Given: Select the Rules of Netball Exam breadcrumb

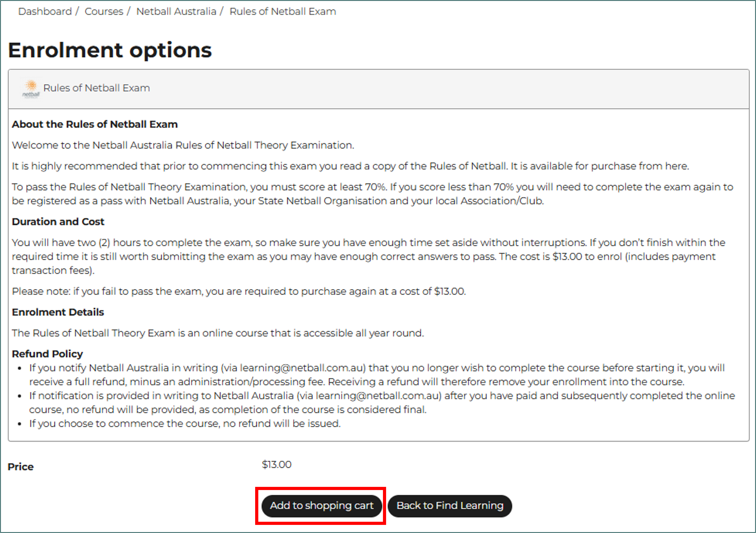Looking at the screenshot, I should pos(283,11).
